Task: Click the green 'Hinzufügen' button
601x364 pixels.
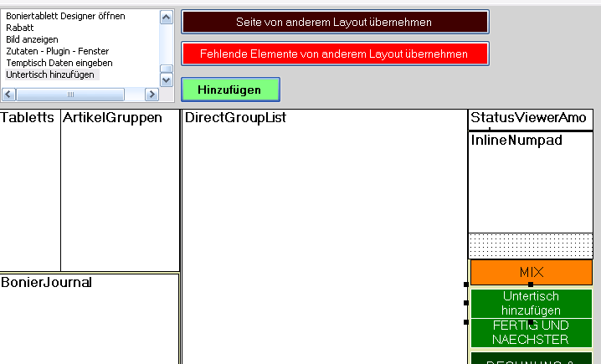Action: 230,90
